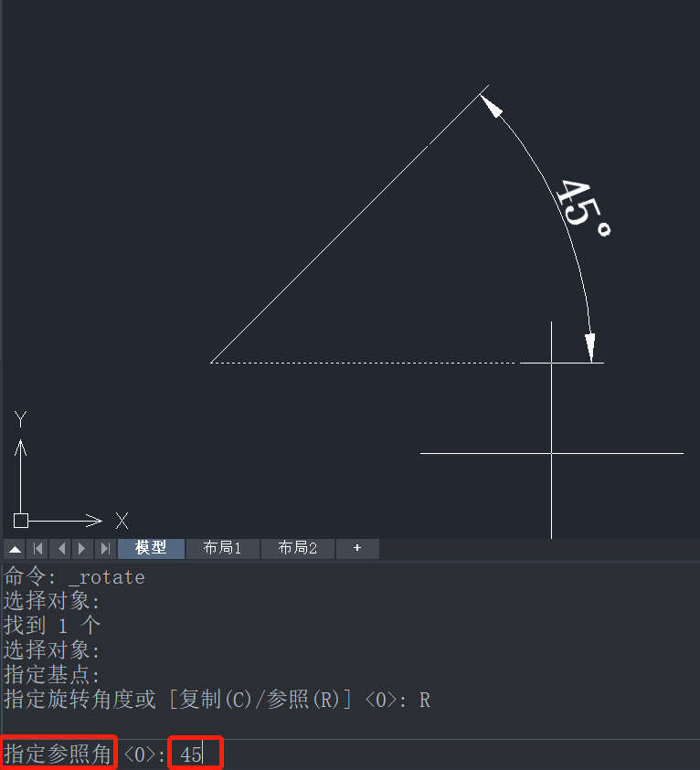The width and height of the screenshot is (700, 770).
Task: Jump to the first layout tab
Action: 37,549
